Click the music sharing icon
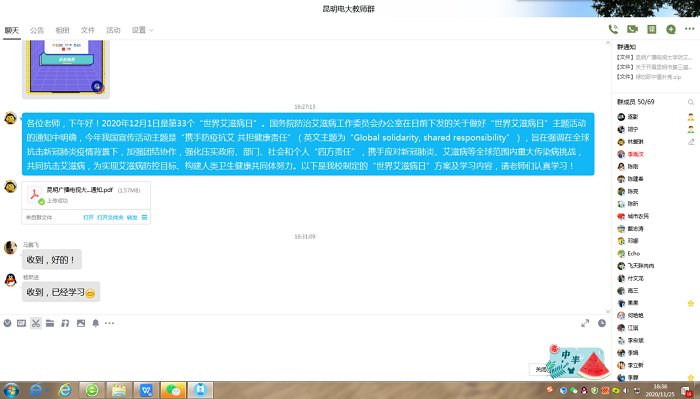This screenshot has width=700, height=399. pyautogui.click(x=65, y=323)
